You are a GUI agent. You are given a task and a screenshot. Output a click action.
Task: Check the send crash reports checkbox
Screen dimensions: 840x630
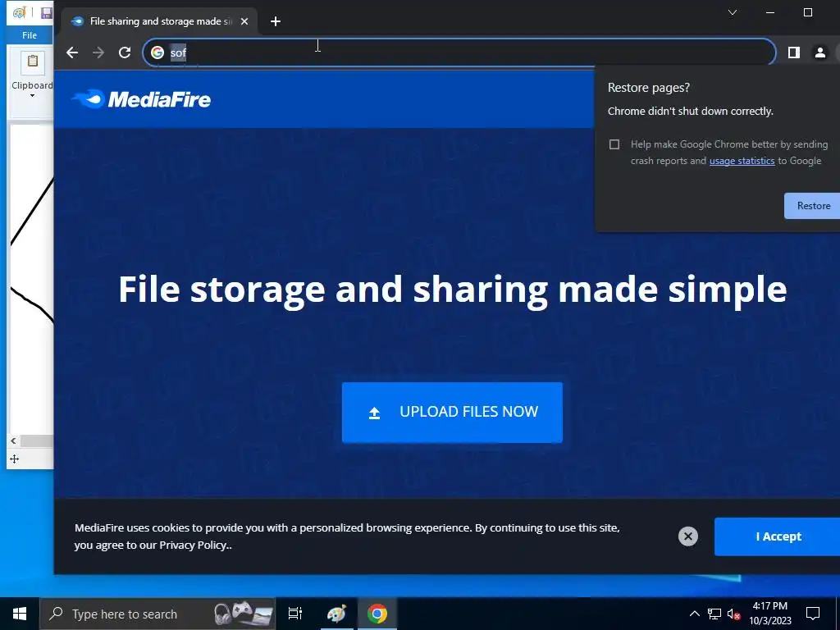coord(614,144)
